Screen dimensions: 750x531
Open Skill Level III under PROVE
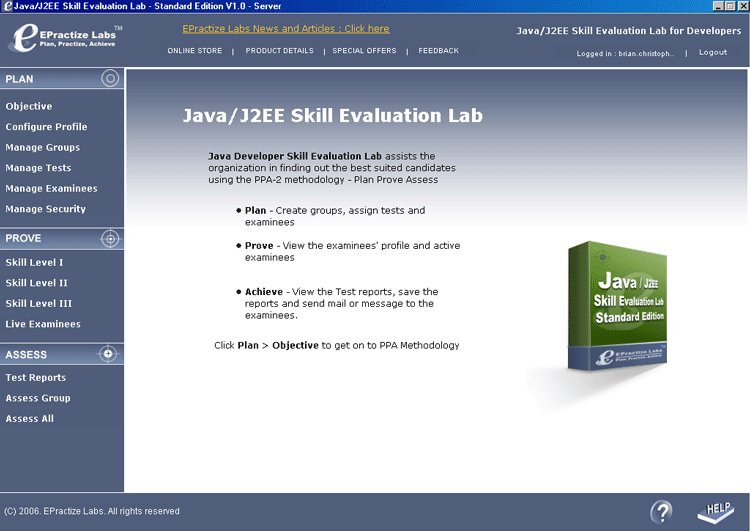coord(39,303)
